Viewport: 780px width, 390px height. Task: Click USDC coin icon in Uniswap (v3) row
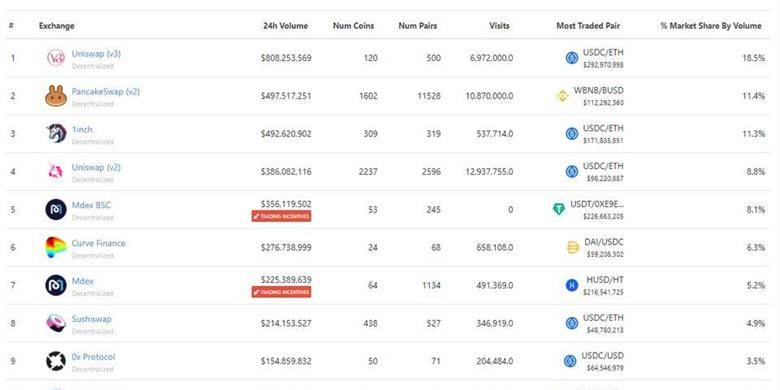(572, 58)
